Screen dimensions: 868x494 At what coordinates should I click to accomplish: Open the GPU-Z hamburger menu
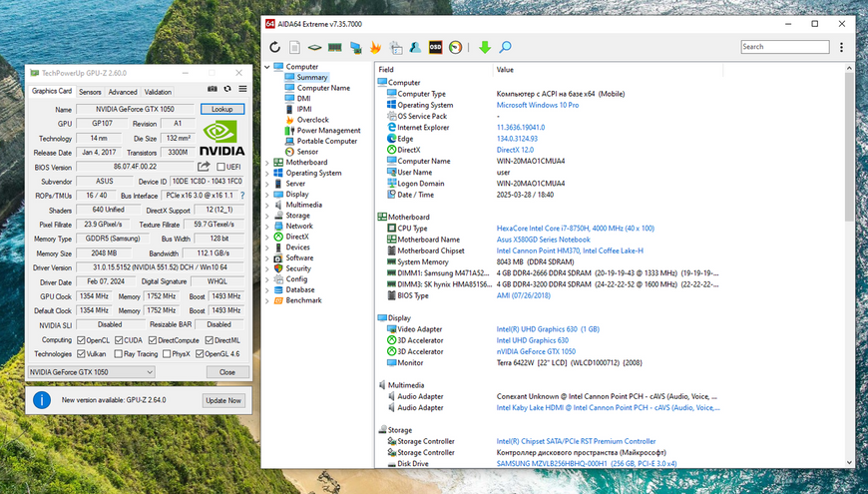click(242, 89)
